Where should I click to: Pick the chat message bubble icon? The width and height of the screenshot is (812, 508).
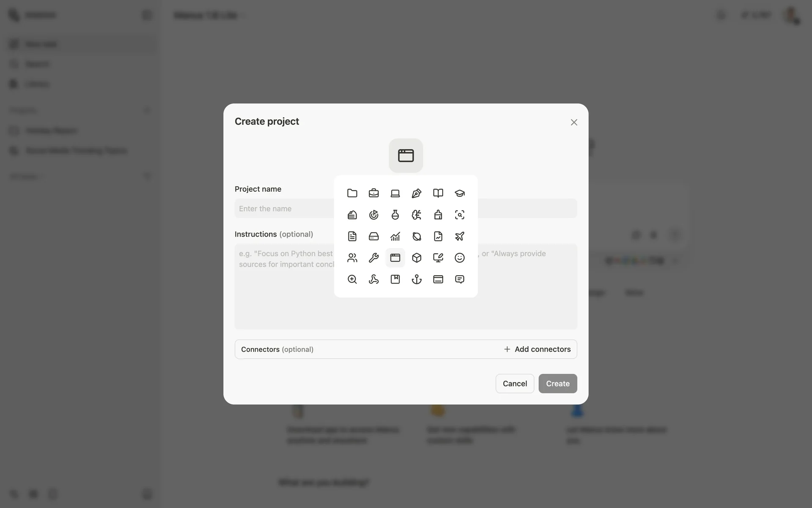pyautogui.click(x=459, y=279)
